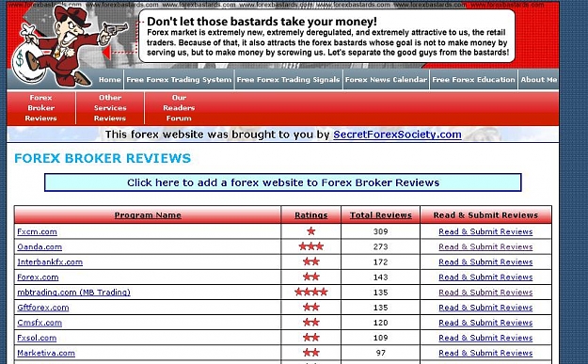Follow the SecretForexSociety.com link
588x364 pixels.
pos(397,135)
